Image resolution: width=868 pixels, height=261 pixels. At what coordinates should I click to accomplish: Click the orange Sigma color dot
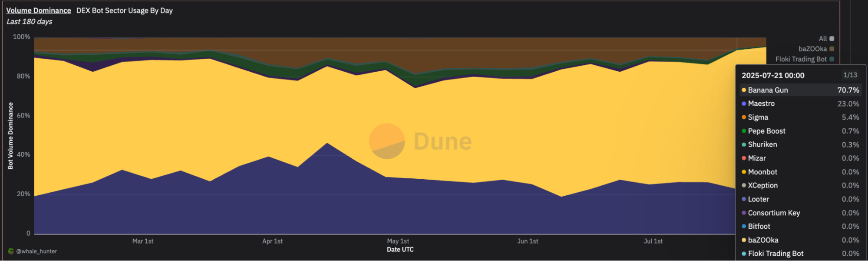click(x=744, y=117)
